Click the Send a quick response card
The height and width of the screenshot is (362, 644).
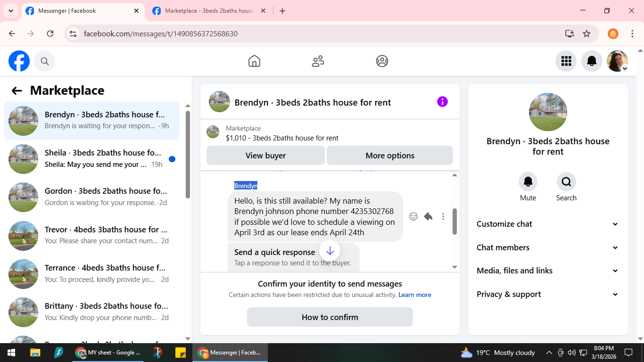pos(293,257)
